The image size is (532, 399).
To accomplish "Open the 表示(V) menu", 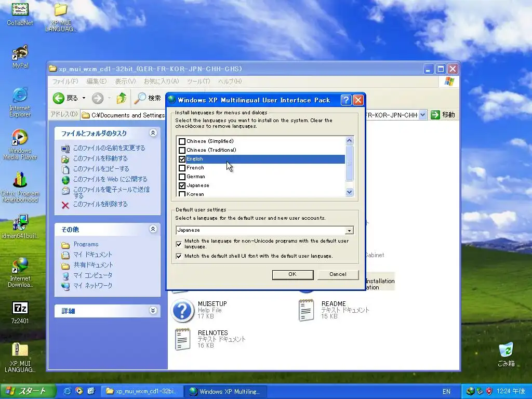I will tap(125, 81).
